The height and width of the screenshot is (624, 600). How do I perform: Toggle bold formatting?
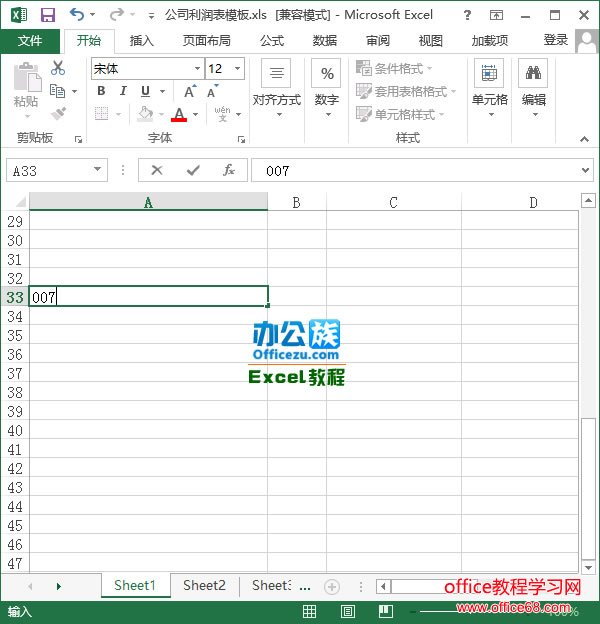point(101,91)
